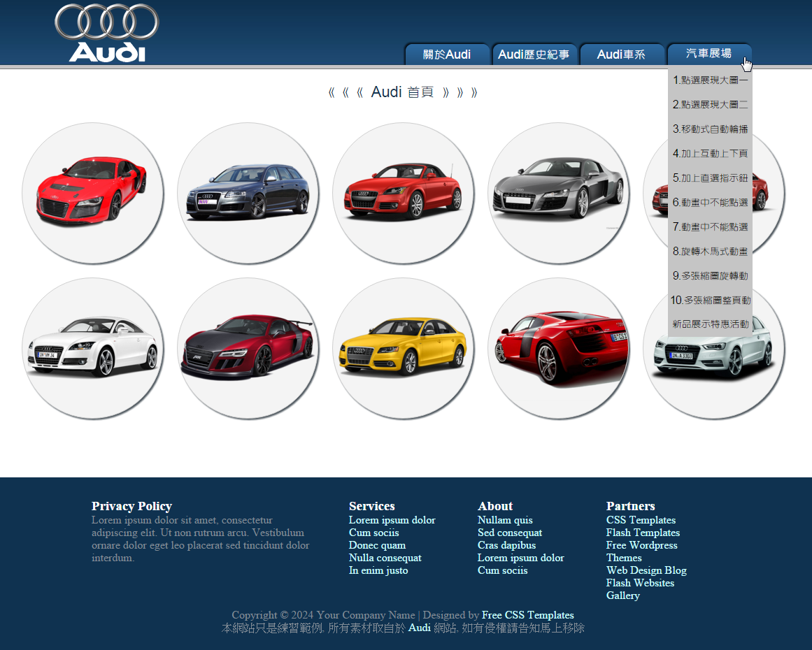Choose 8.旋轉木馬式動畫 menu item
Image resolution: width=812 pixels, height=650 pixels.
point(710,252)
